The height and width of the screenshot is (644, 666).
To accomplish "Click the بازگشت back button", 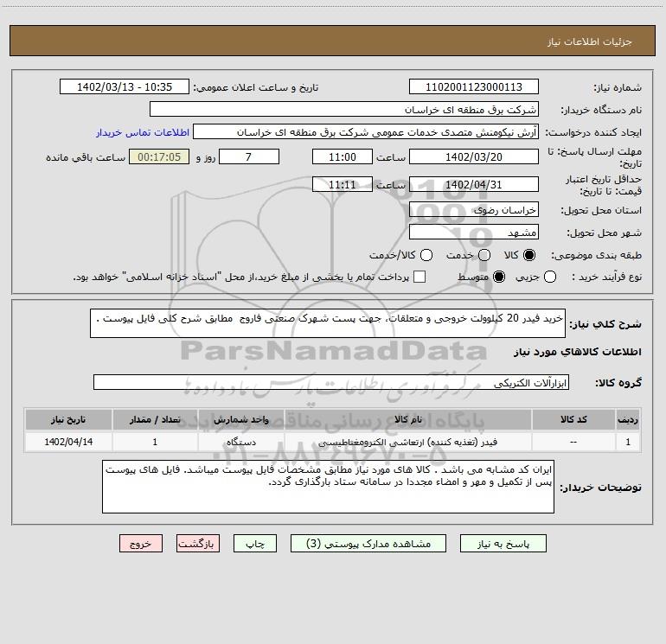I will pos(198,544).
